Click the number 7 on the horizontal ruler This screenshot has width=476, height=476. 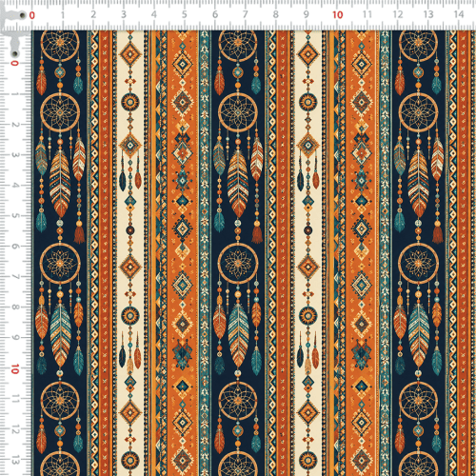point(246,14)
